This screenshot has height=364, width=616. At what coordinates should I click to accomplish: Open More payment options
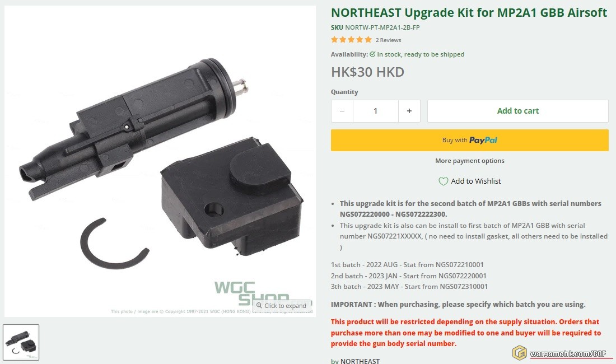[x=469, y=161]
